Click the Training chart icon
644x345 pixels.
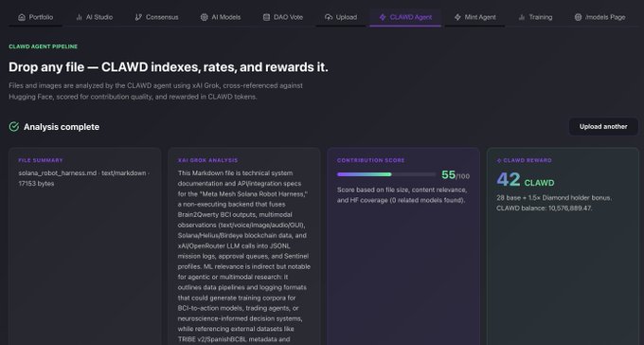click(x=522, y=17)
